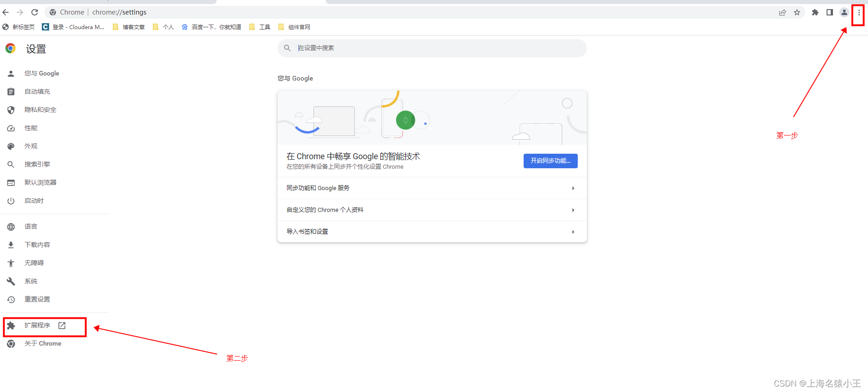Click the 系统 wrench icon
The height and width of the screenshot is (392, 868).
click(11, 281)
